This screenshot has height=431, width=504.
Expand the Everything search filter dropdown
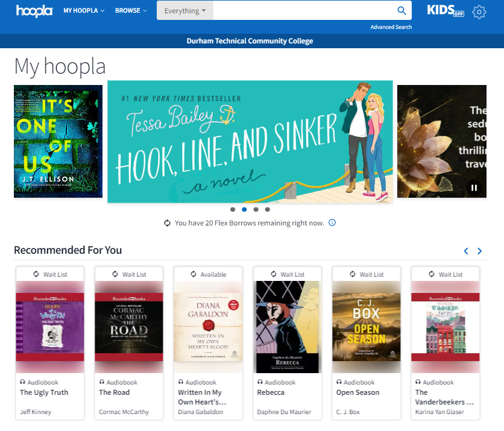[185, 11]
